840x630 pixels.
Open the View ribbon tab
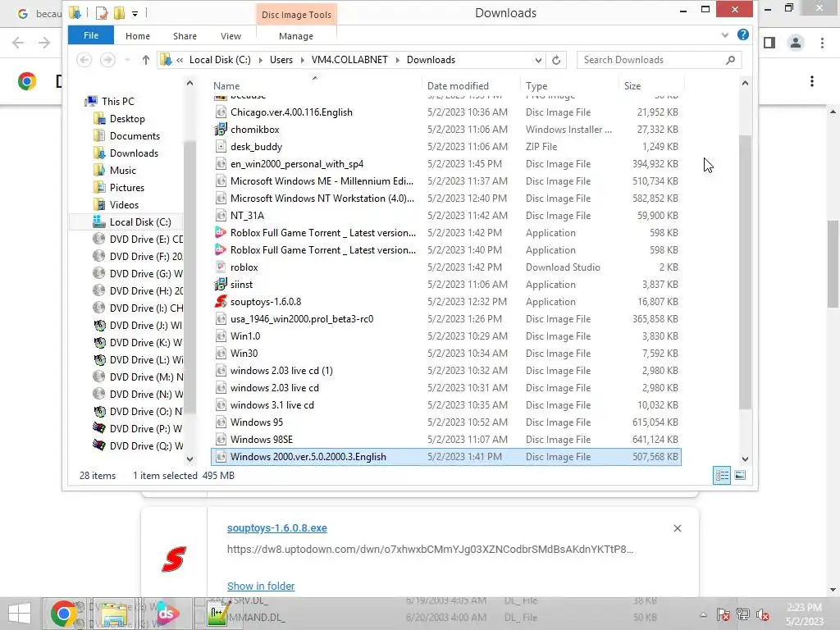click(x=231, y=36)
